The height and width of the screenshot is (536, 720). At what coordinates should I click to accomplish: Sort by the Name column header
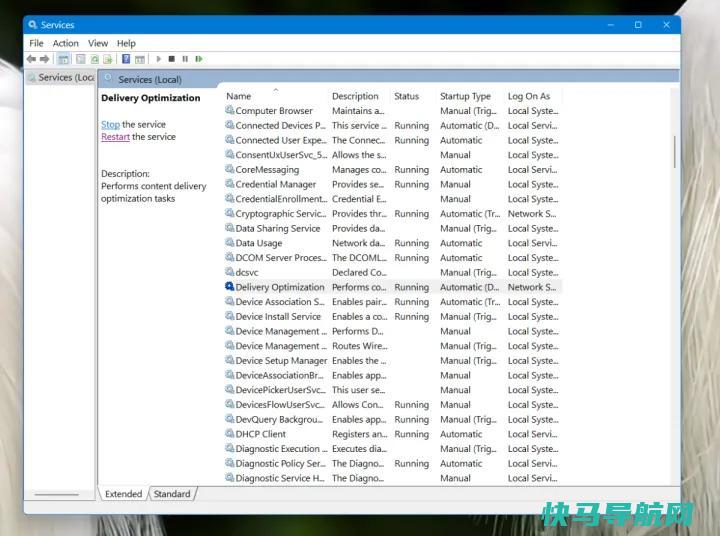[238, 96]
